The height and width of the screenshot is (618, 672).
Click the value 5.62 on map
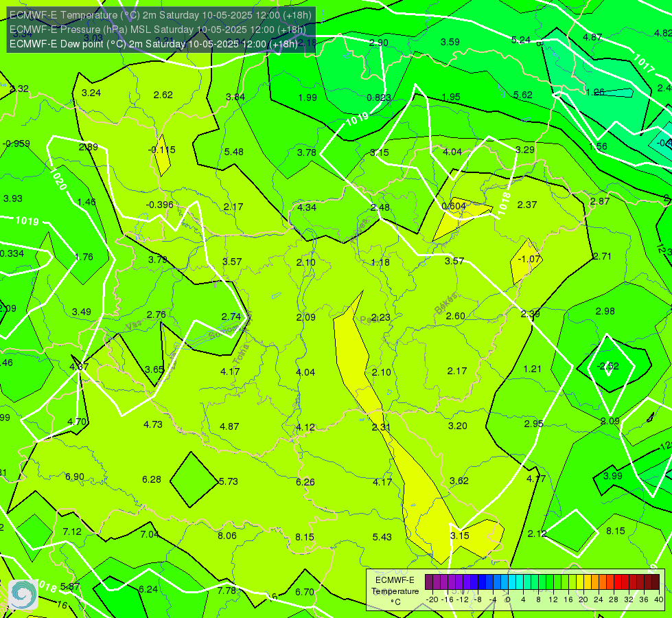point(523,95)
